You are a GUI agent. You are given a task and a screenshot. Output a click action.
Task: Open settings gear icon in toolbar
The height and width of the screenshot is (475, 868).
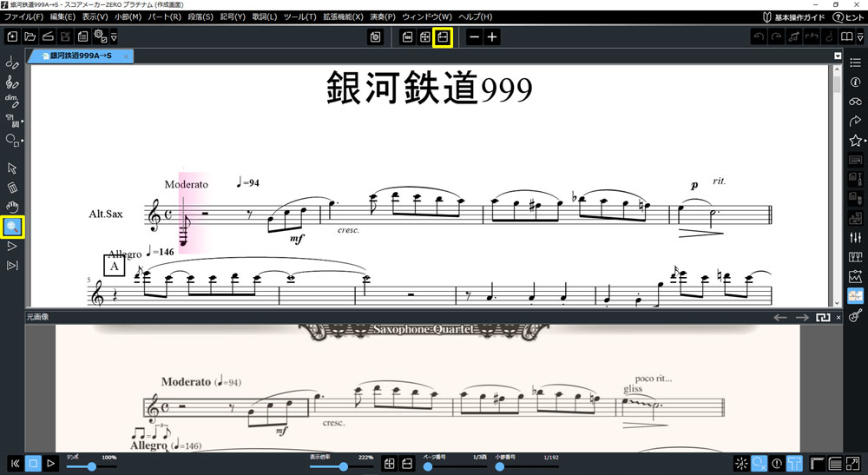click(100, 37)
